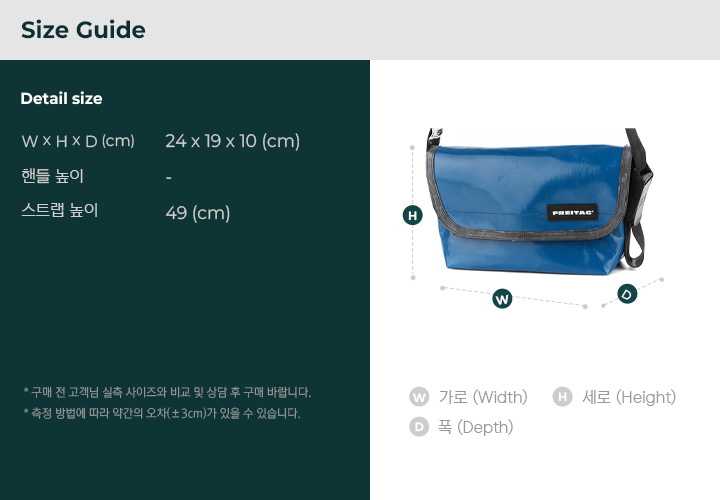Click the 49 (cm) strap height value
720x500 pixels.
(198, 213)
